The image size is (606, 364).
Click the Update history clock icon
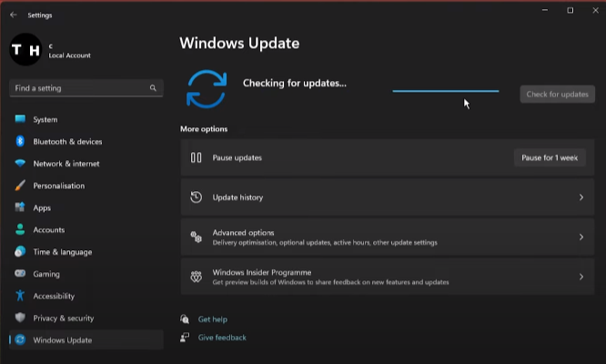click(196, 197)
